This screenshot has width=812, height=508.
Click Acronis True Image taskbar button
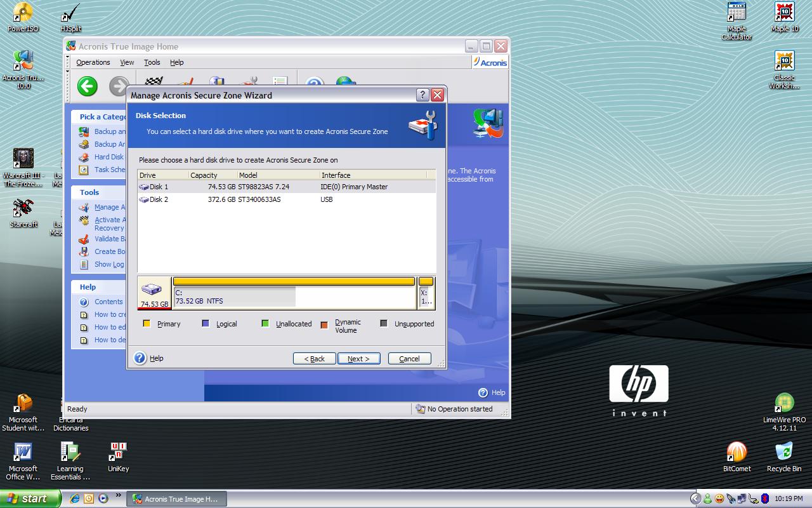pyautogui.click(x=176, y=499)
